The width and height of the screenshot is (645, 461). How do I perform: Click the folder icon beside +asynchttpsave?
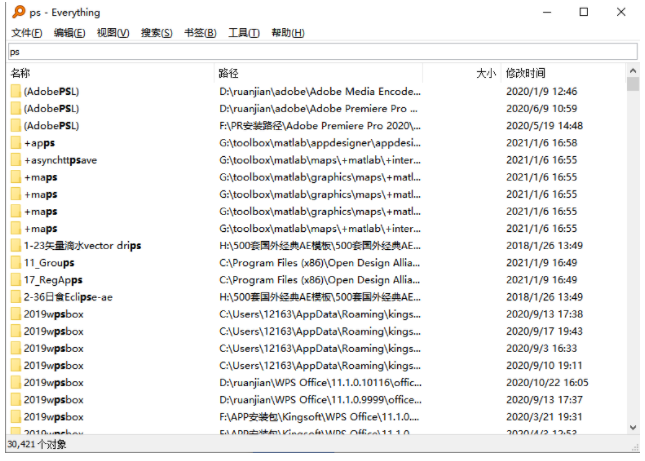(16, 160)
